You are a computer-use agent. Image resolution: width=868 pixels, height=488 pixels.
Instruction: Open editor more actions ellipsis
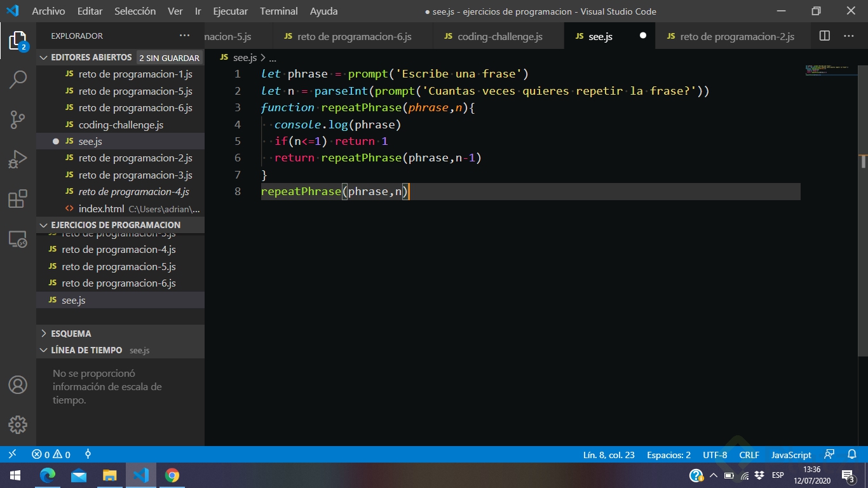[849, 36]
